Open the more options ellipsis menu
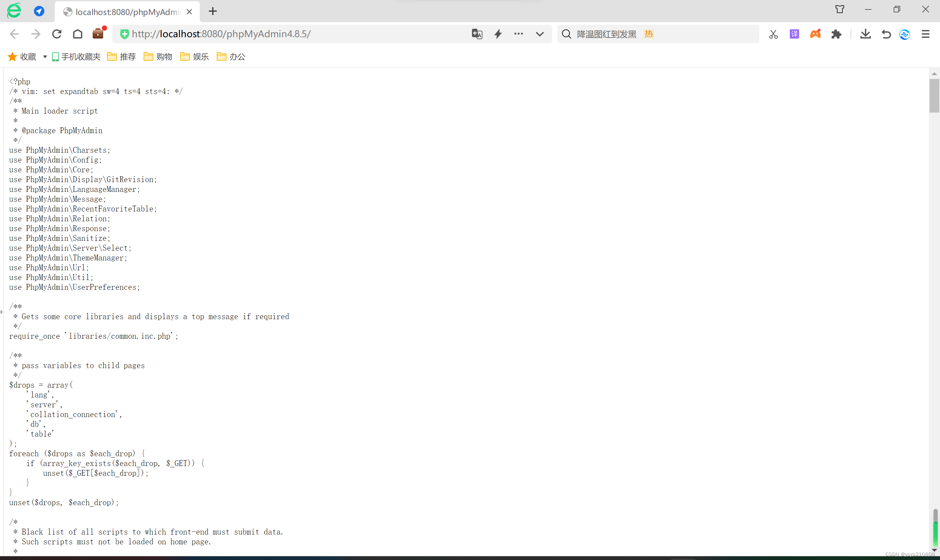The image size is (940, 560). tap(518, 34)
